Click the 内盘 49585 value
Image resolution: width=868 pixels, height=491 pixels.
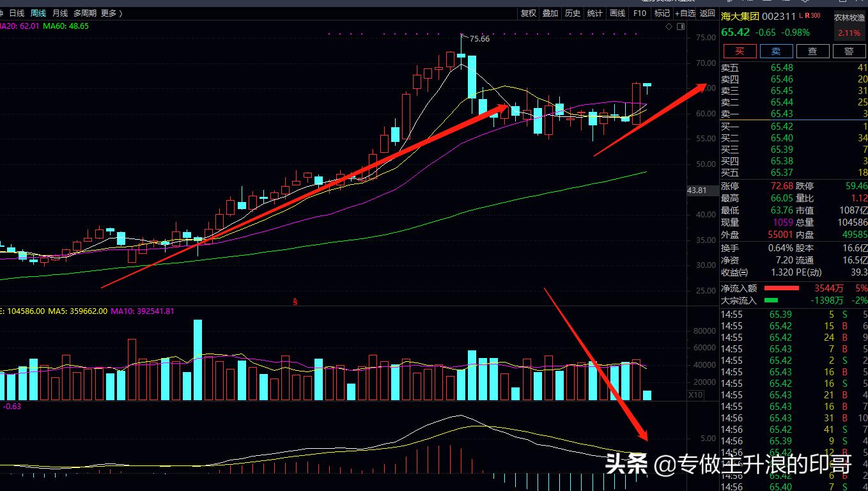855,235
